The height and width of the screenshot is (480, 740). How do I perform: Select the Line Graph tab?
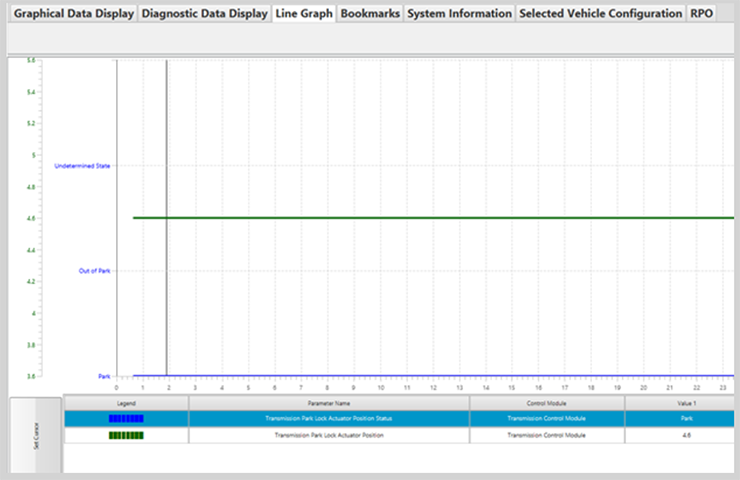tap(304, 15)
